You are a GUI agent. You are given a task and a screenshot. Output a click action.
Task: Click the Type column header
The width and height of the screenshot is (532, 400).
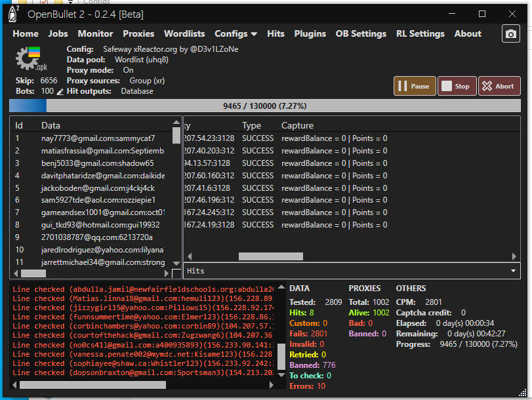251,125
